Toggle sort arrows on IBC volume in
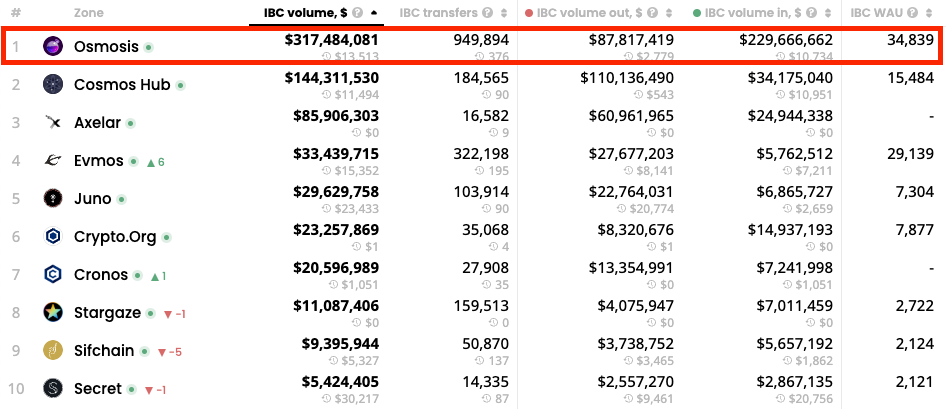This screenshot has height=409, width=946. click(828, 12)
